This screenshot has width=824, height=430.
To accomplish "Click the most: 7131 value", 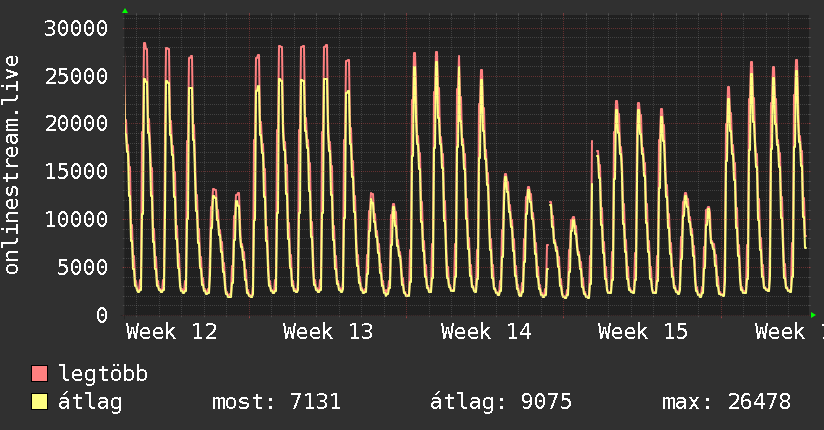I will coord(276,402).
